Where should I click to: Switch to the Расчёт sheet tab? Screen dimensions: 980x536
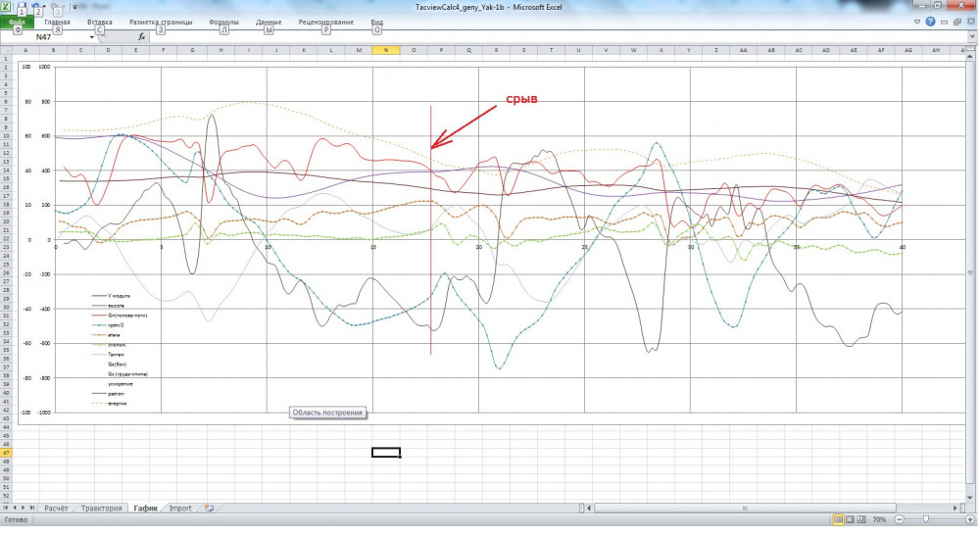[56, 509]
